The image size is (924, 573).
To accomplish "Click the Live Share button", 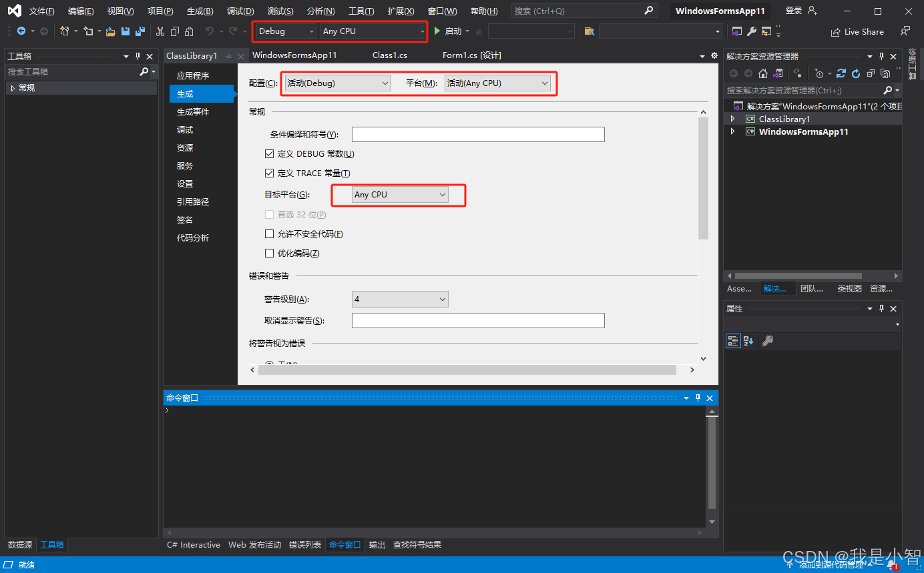I will (x=857, y=32).
